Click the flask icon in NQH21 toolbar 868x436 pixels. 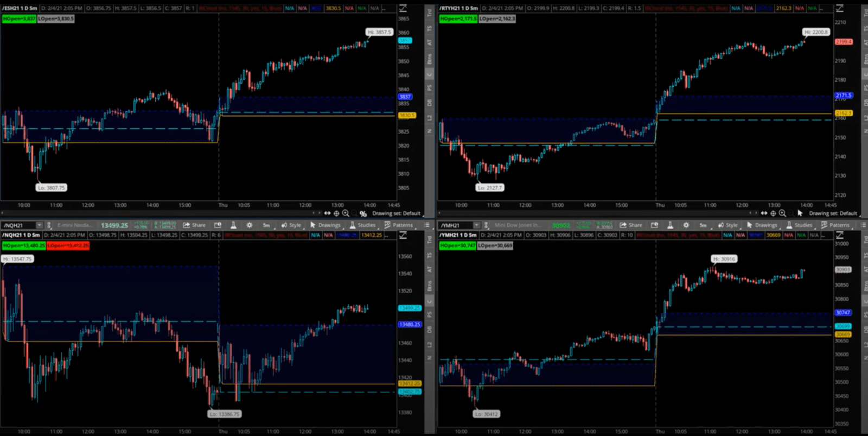[x=233, y=225]
